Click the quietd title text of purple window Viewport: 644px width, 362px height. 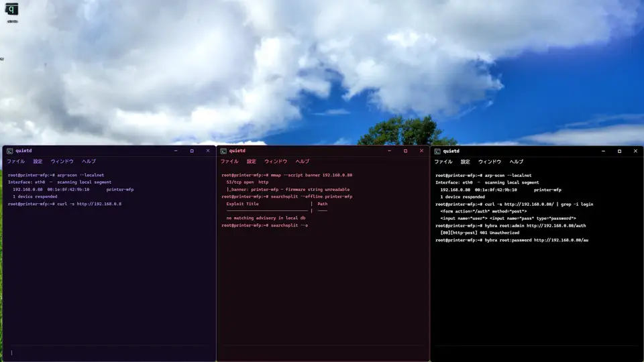point(24,151)
